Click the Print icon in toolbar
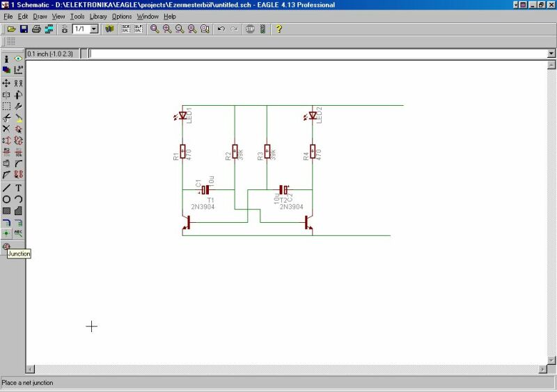The width and height of the screenshot is (557, 392). [x=36, y=29]
